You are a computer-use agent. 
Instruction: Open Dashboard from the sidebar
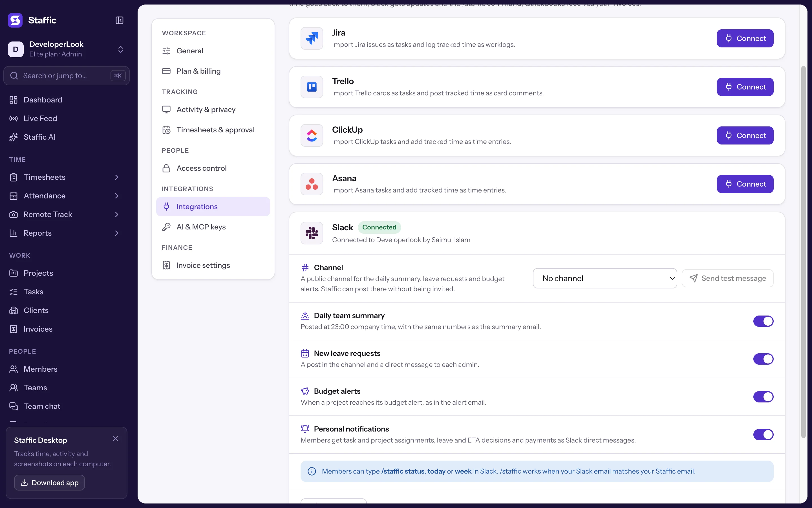pyautogui.click(x=67, y=100)
